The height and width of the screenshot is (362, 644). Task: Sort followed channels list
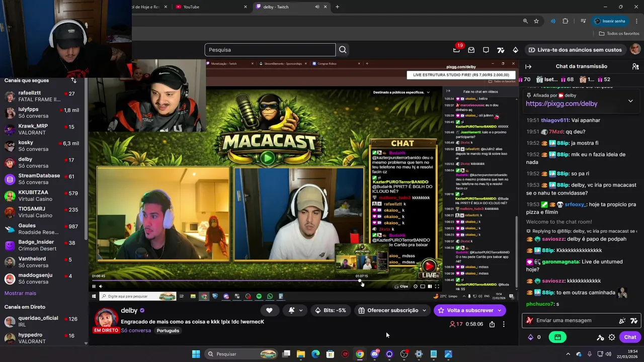(x=73, y=80)
